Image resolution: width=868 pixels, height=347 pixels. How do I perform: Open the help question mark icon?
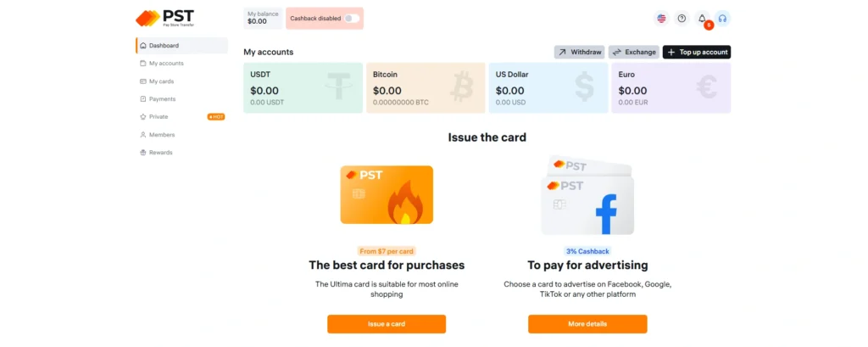pyautogui.click(x=682, y=18)
